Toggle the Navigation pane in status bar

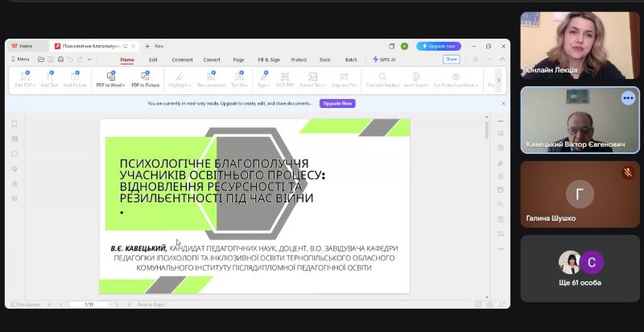coord(26,305)
